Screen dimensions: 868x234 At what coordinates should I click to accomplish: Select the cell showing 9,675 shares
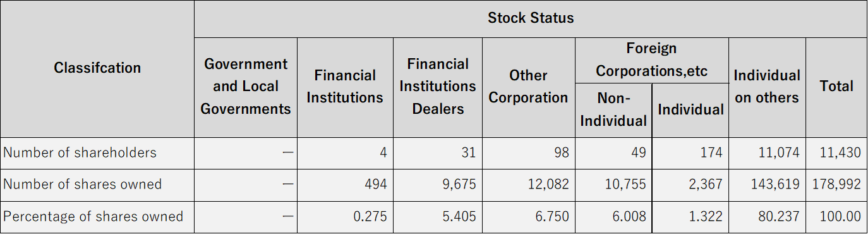[x=438, y=185]
